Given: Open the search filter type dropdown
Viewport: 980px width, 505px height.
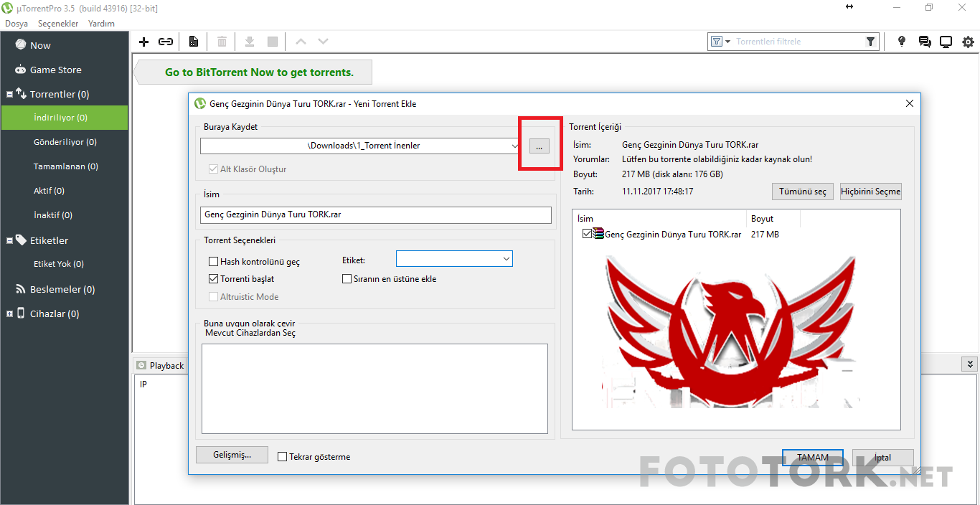Looking at the screenshot, I should click(720, 42).
